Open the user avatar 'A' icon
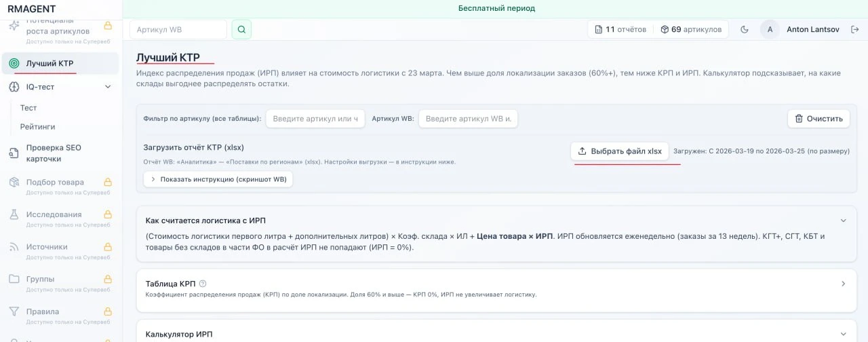This screenshot has width=868, height=342. [769, 29]
